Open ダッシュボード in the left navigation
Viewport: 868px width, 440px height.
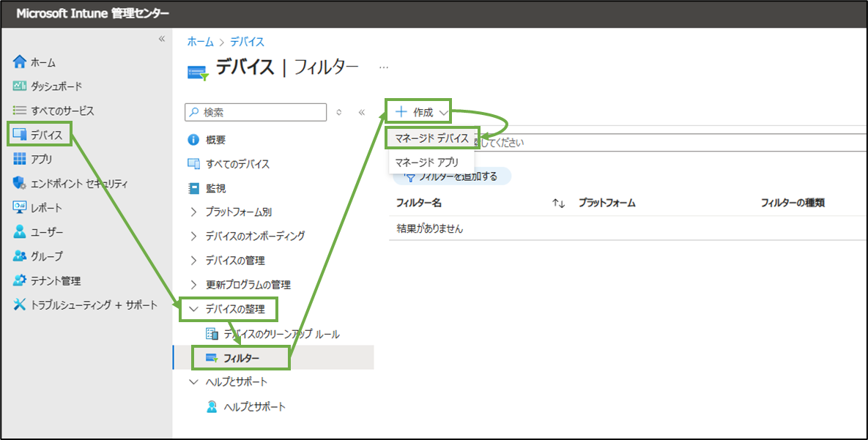click(56, 86)
